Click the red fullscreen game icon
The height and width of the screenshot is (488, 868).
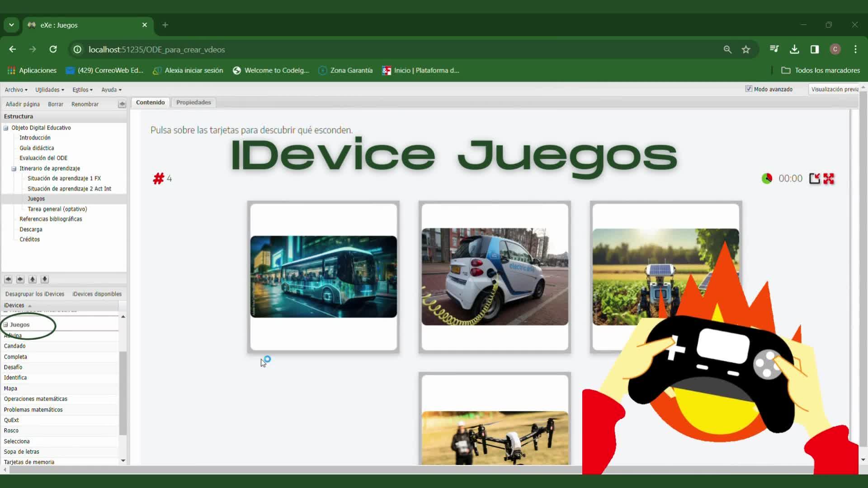(x=829, y=179)
